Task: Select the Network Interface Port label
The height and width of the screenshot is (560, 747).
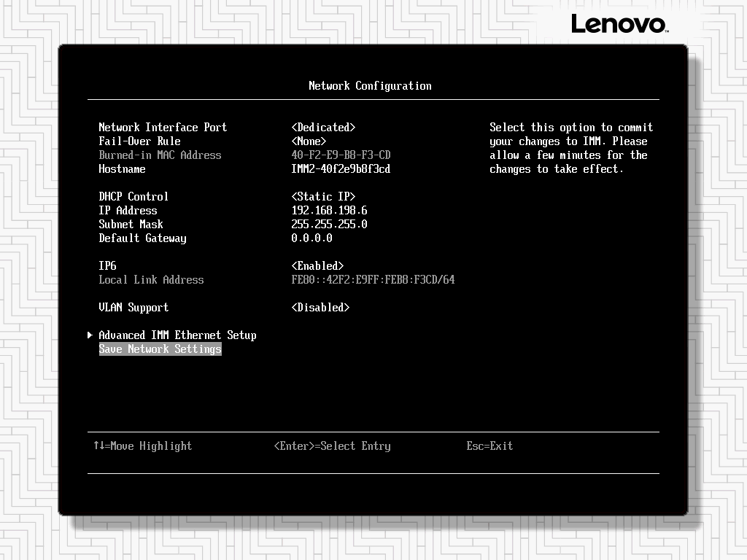Action: coord(163,128)
